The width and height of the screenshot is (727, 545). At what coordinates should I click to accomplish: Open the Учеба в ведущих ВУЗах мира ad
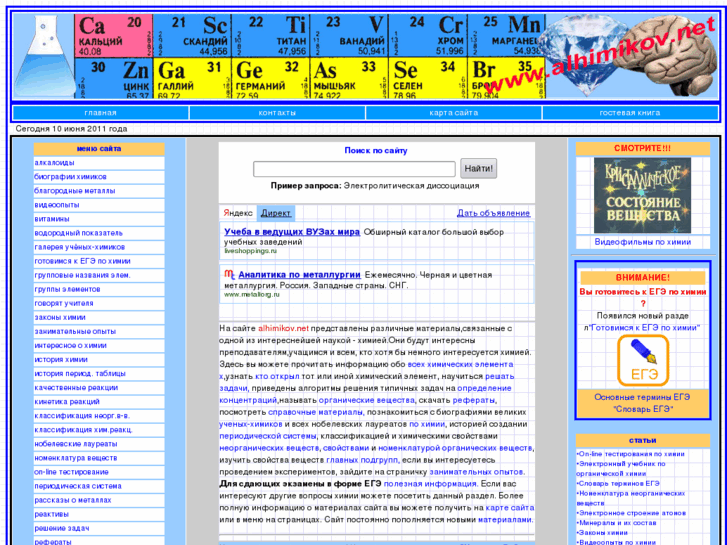[292, 231]
